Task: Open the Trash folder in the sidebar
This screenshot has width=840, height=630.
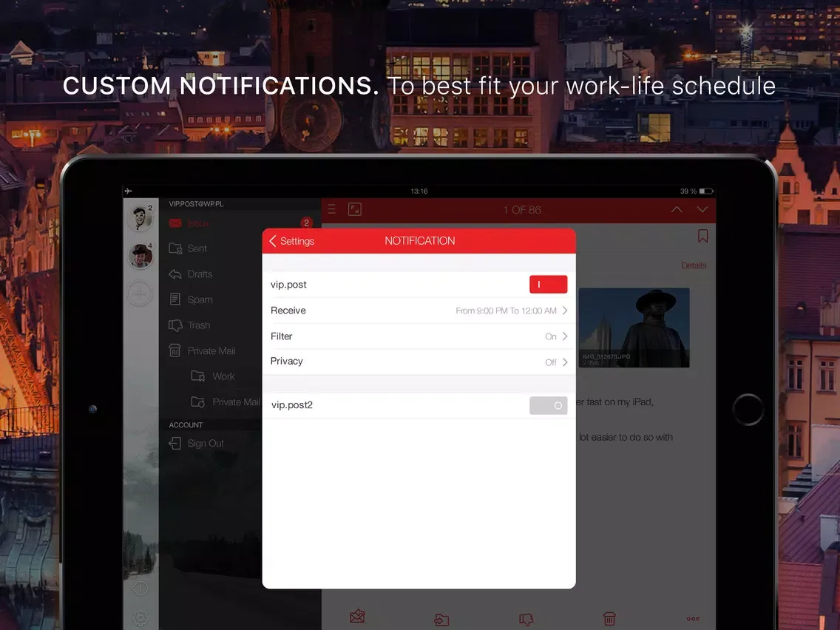Action: tap(176, 325)
